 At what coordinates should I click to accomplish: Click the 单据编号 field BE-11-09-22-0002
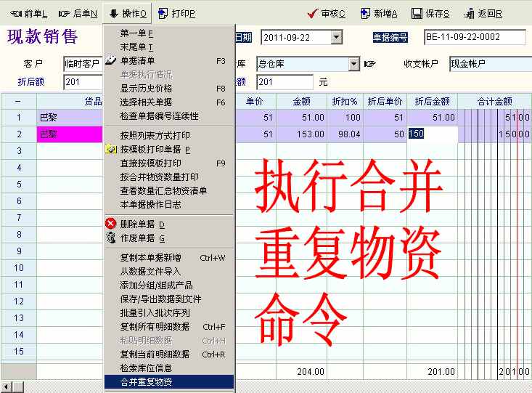474,38
